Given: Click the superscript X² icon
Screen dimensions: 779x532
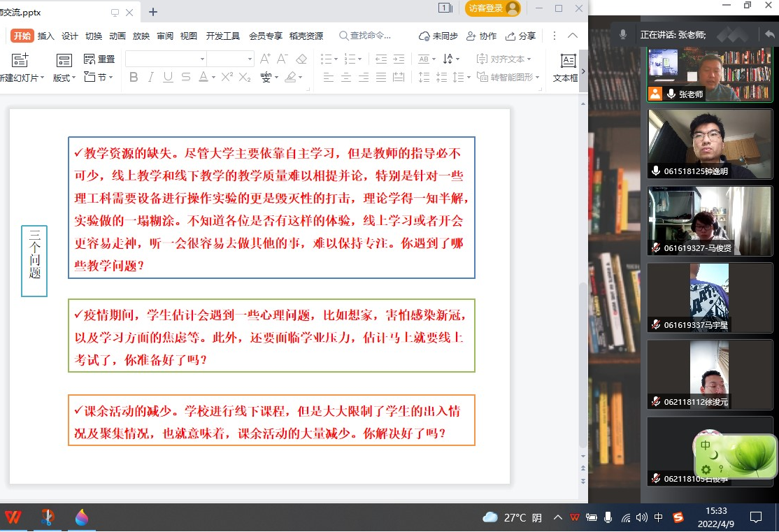Looking at the screenshot, I should (227, 78).
